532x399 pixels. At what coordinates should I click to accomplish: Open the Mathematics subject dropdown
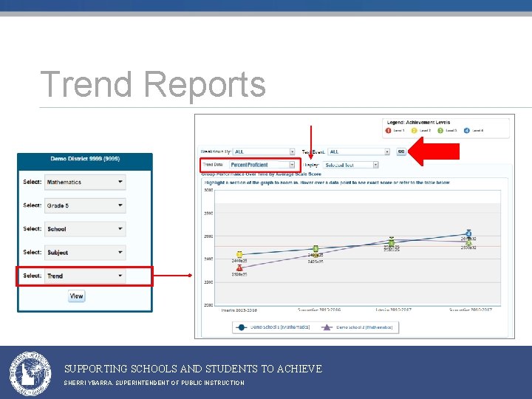pos(85,182)
